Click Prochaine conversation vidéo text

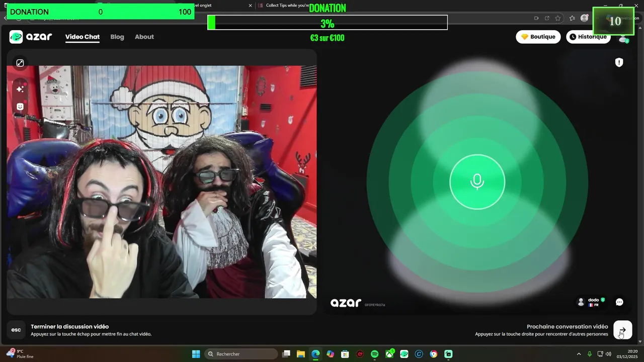coord(568,327)
